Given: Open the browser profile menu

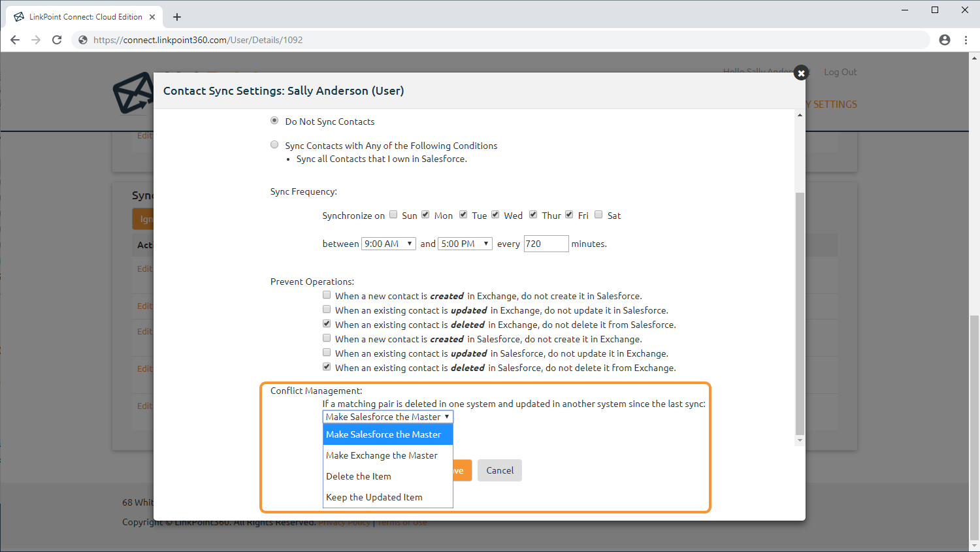Looking at the screenshot, I should coord(945,40).
